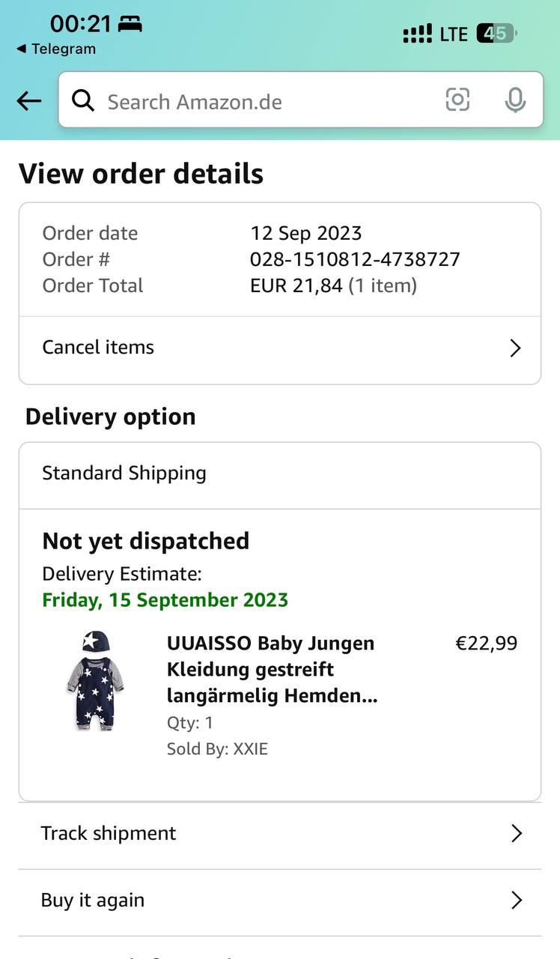Open Cancel items option
This screenshot has width=560, height=959.
99,348
